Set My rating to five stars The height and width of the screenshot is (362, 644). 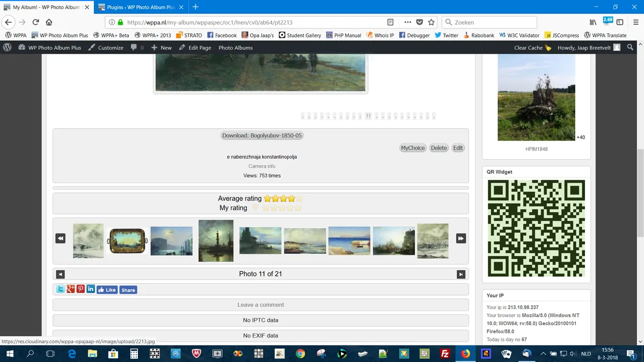[298, 208]
